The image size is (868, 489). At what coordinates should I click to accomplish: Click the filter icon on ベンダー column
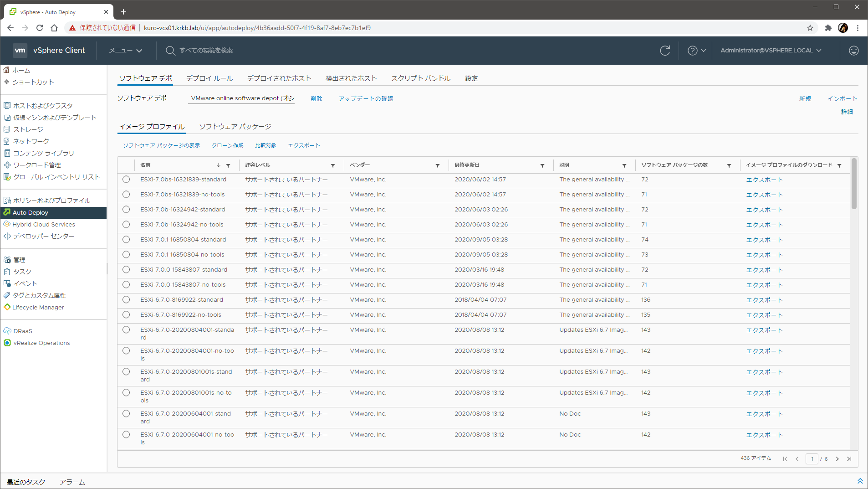coord(437,165)
